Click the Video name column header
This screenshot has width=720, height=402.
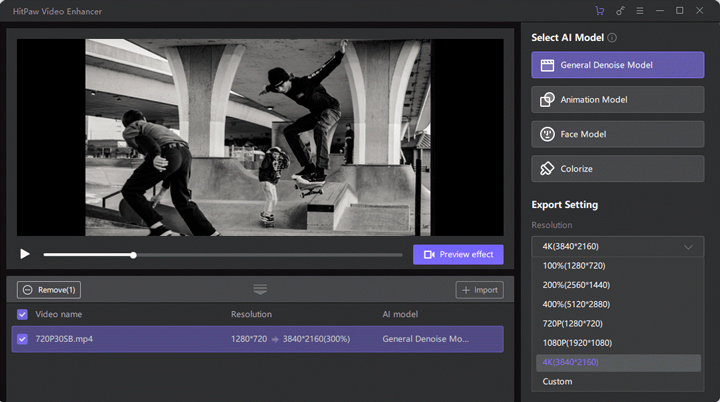click(59, 314)
